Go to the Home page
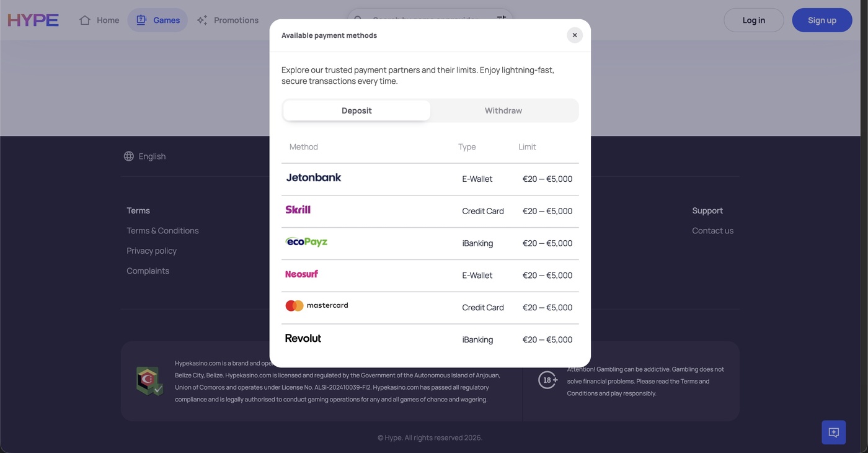Screen dimensions: 868x453 coord(99,20)
